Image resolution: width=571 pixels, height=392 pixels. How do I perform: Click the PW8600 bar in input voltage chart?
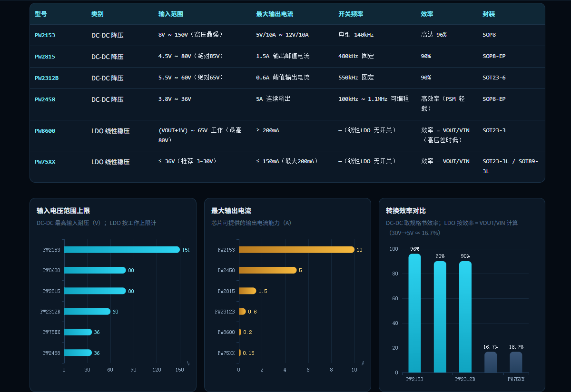click(x=95, y=270)
